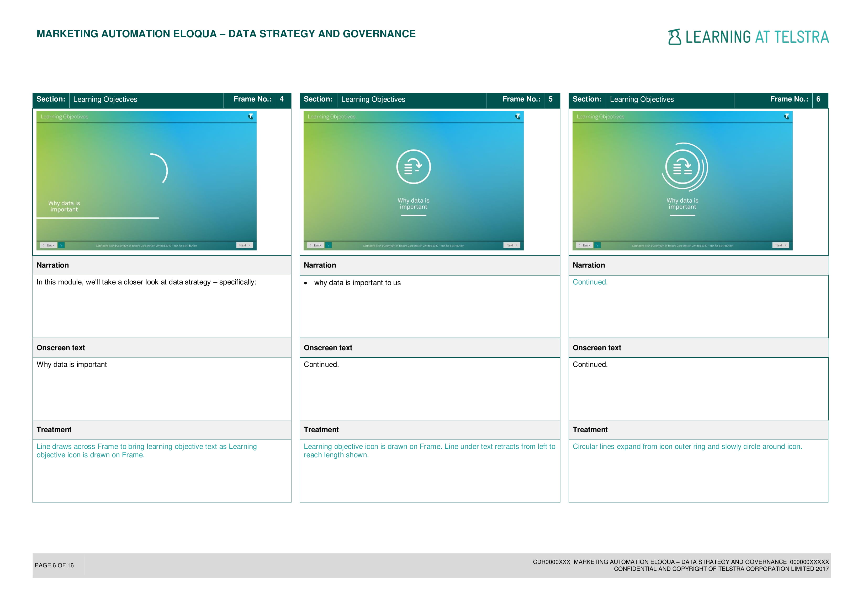Click the help question mark in frame 5
This screenshot has height=614, width=868.
click(x=329, y=245)
